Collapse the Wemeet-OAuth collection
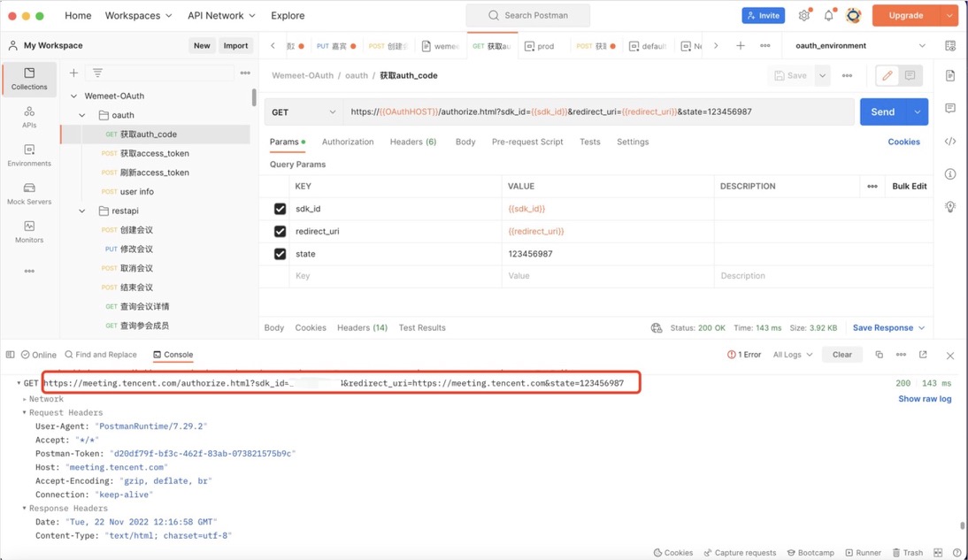Screen dimensions: 968x560 [74, 96]
